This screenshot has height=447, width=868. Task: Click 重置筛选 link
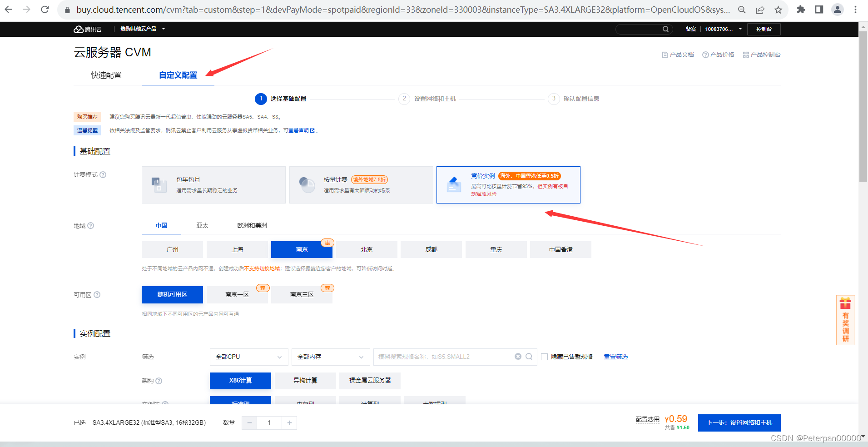coord(615,357)
